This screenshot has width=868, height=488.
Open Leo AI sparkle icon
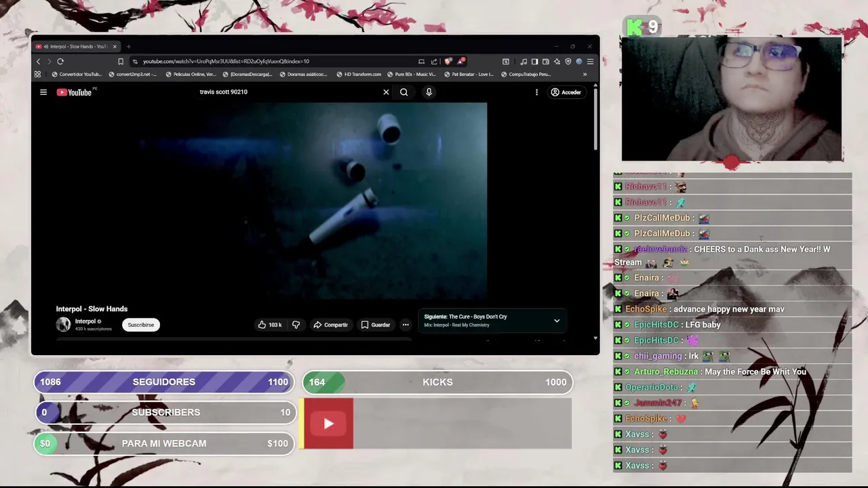(557, 62)
